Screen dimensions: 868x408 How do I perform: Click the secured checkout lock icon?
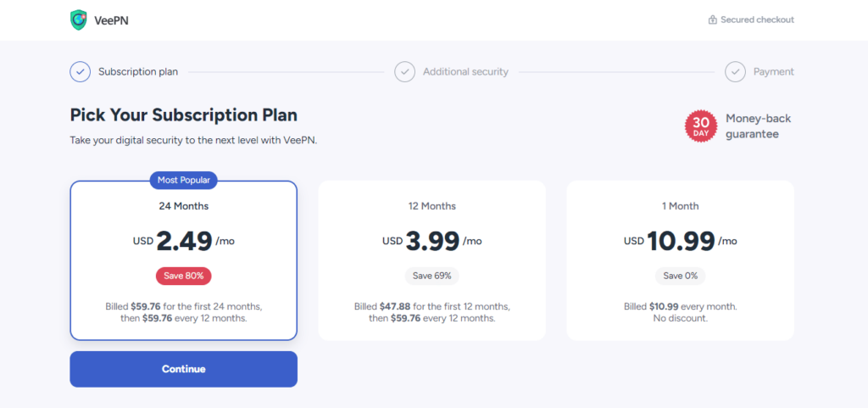point(712,20)
